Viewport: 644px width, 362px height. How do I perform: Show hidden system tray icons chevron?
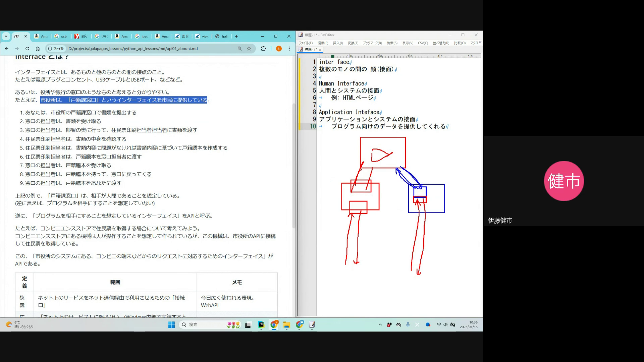[x=380, y=324]
